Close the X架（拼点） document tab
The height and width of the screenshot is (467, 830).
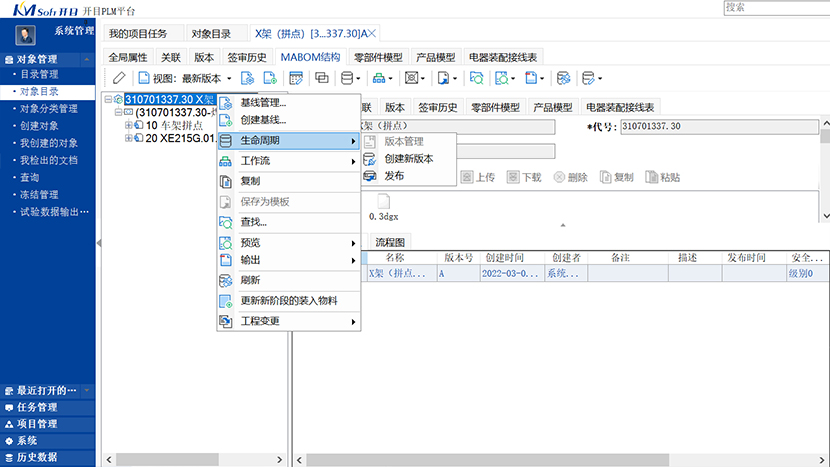point(373,33)
